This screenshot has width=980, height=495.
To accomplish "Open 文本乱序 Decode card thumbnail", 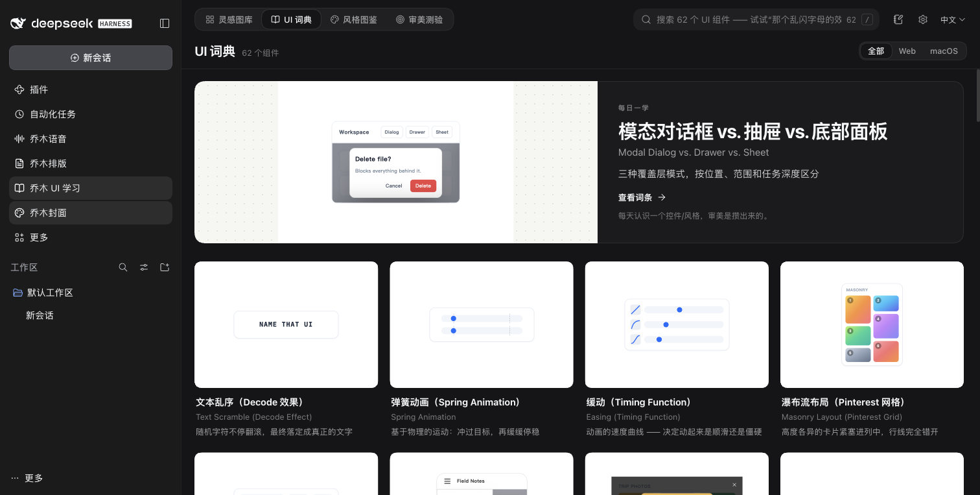I will (x=286, y=324).
